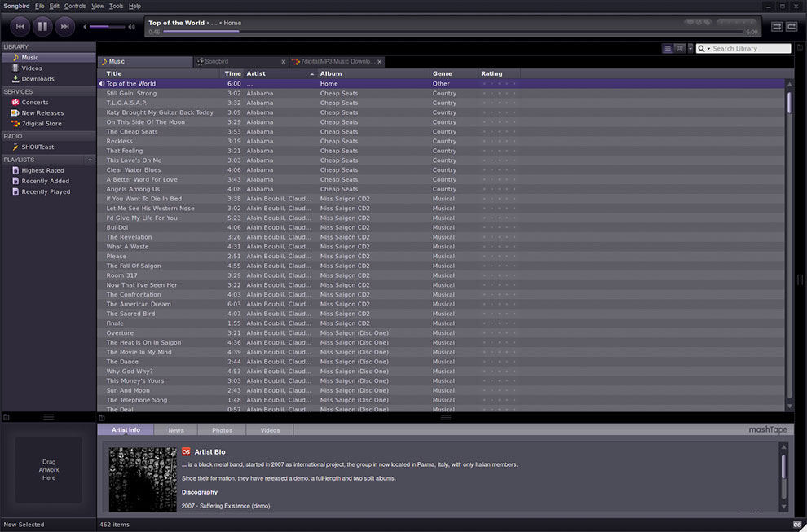
Task: Switch to list view mode
Action: pos(668,48)
